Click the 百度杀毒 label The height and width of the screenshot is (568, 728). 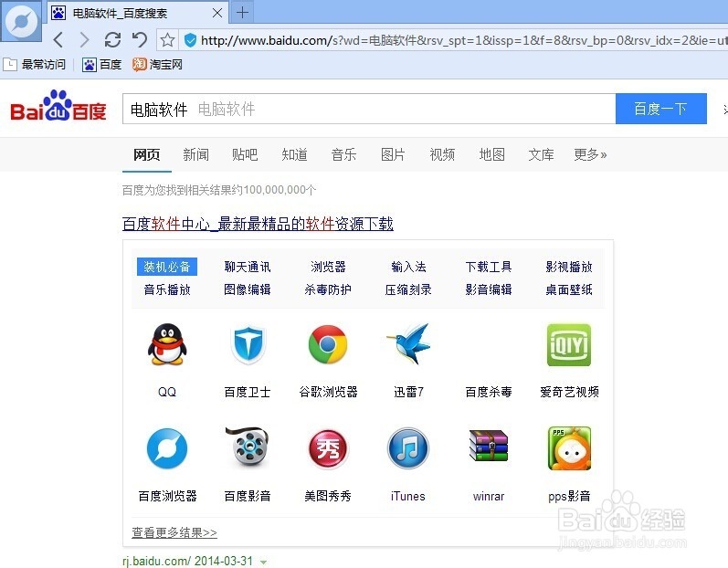coord(489,392)
